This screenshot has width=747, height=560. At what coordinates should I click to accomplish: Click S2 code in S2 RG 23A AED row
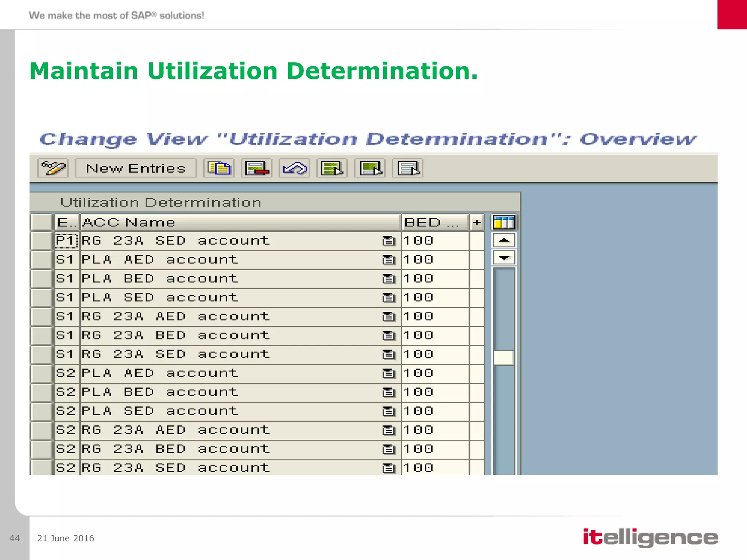(67, 430)
